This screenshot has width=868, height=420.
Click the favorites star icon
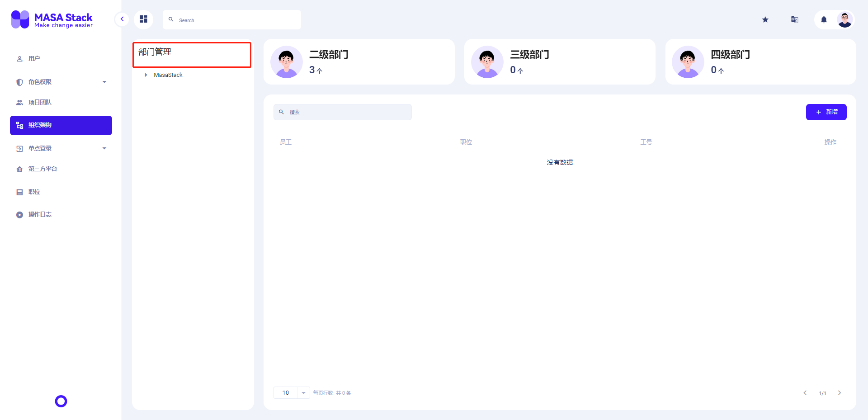click(x=765, y=19)
